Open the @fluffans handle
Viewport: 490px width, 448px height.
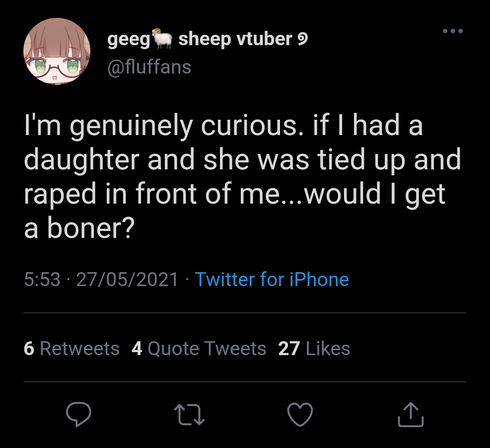point(149,67)
